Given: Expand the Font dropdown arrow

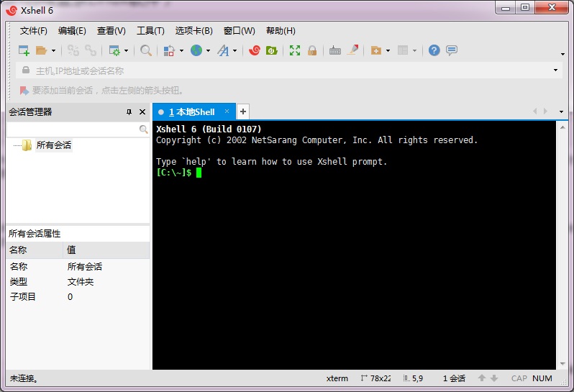Looking at the screenshot, I should pos(234,50).
